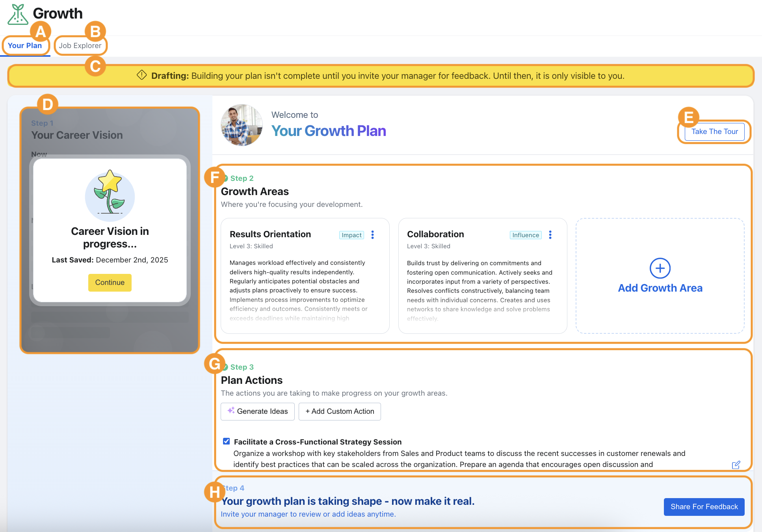
Task: Click the plus circle Add Growth Area icon
Action: pos(660,268)
